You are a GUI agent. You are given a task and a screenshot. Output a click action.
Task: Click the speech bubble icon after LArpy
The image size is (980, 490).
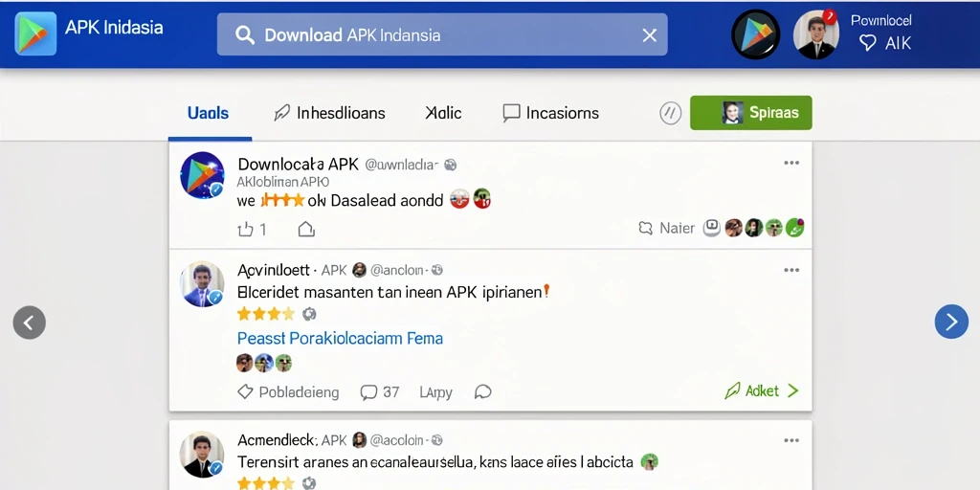(x=482, y=391)
